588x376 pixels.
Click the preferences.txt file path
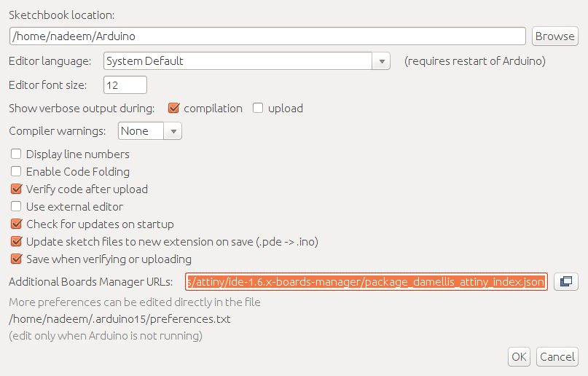[119, 319]
